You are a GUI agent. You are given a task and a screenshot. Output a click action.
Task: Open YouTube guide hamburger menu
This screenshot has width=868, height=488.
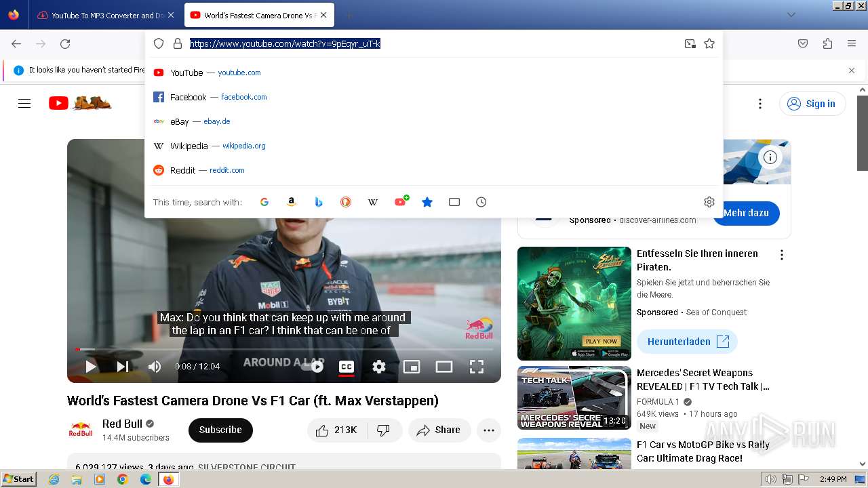(24, 103)
